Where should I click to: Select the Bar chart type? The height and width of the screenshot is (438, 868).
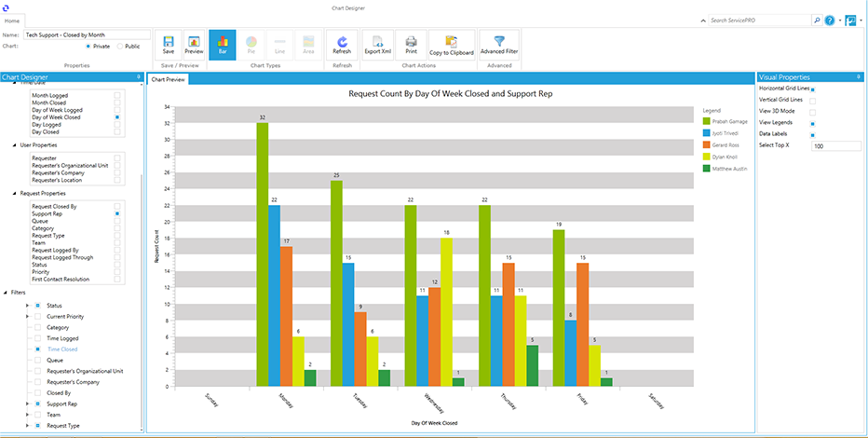[223, 45]
